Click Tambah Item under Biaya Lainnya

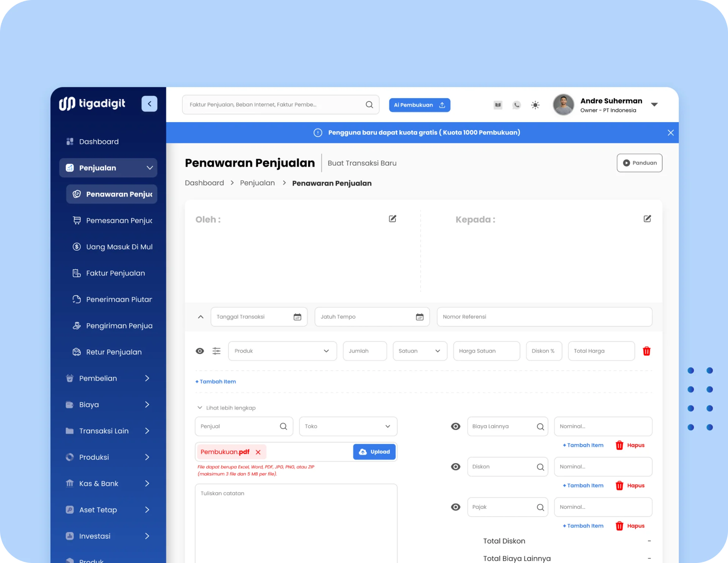583,445
